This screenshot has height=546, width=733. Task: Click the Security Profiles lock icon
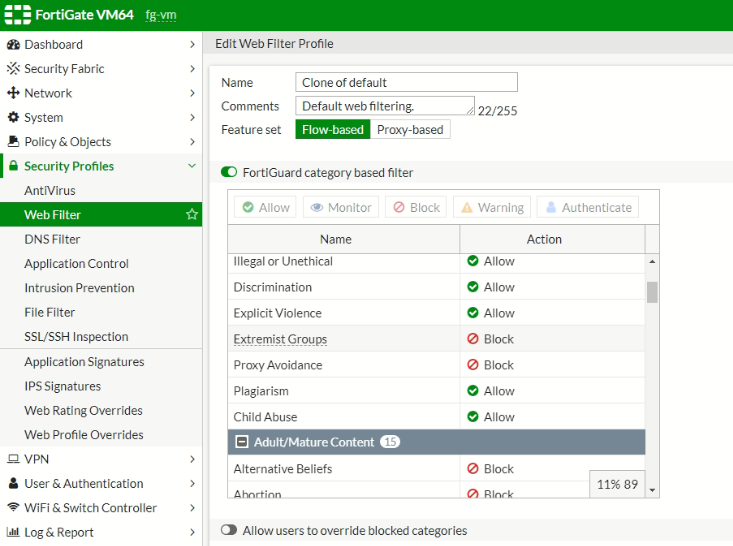[14, 166]
